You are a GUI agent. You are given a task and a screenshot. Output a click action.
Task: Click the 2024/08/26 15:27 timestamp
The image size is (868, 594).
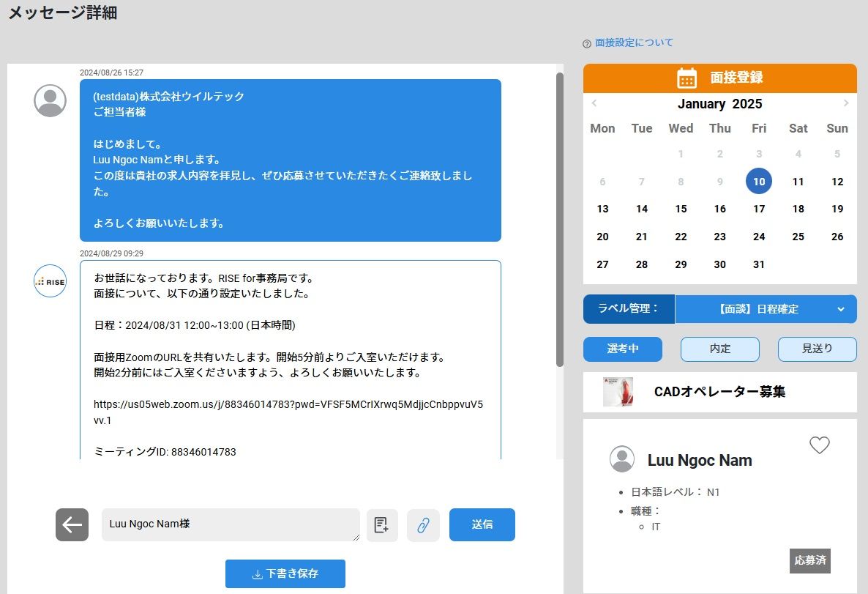[x=111, y=73]
